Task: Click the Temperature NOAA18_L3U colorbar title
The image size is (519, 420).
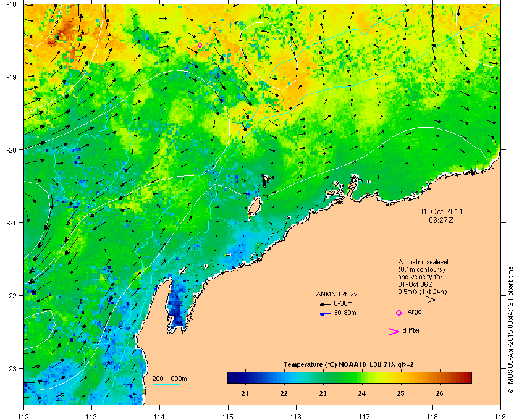Action: [348, 364]
